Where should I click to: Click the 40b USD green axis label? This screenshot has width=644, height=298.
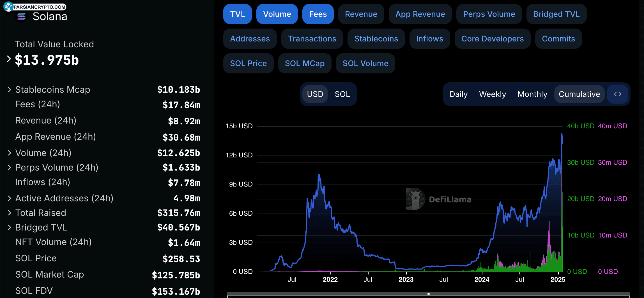(581, 126)
